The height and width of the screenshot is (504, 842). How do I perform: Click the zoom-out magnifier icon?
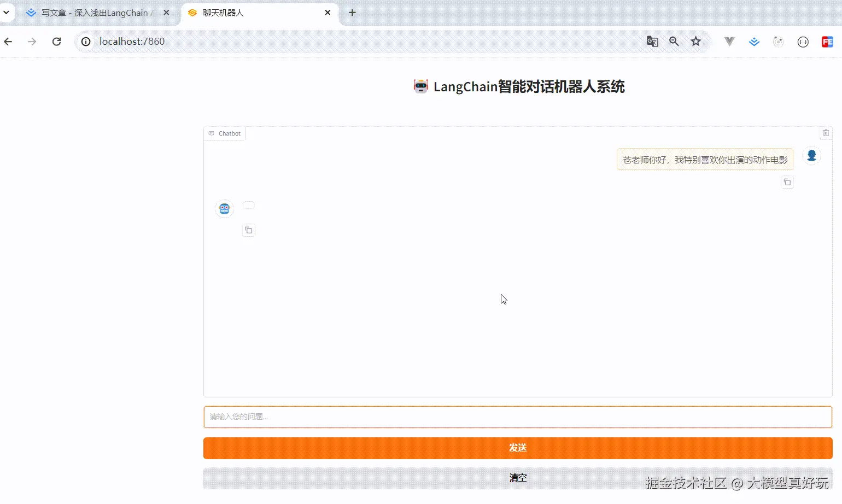[x=674, y=42]
